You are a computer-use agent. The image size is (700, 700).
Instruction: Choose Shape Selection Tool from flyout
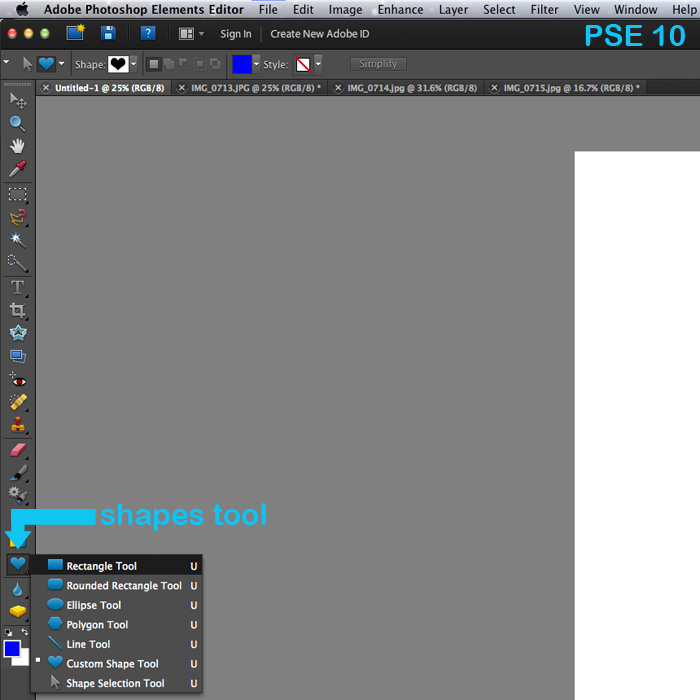117,683
